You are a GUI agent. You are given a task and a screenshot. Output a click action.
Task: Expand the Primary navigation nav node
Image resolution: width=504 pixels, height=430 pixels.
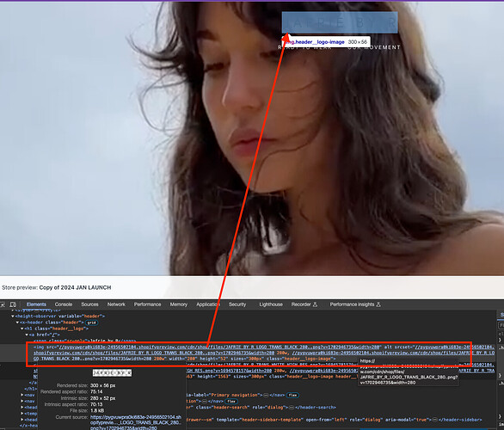(22, 395)
